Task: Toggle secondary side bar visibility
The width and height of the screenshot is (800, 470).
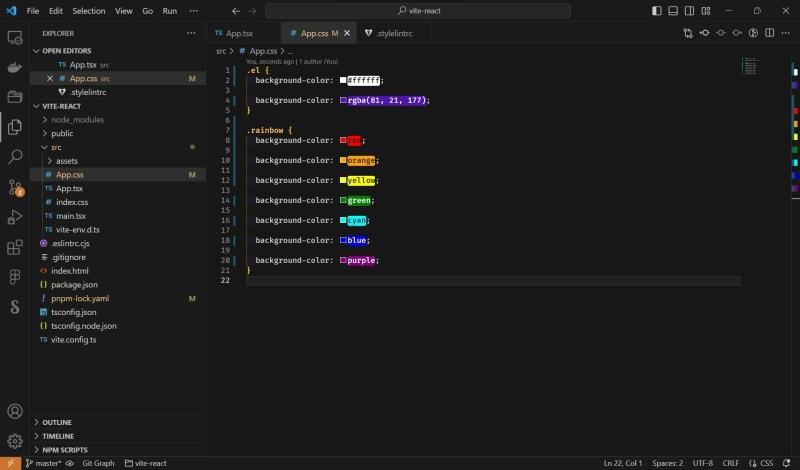Action: coord(689,11)
